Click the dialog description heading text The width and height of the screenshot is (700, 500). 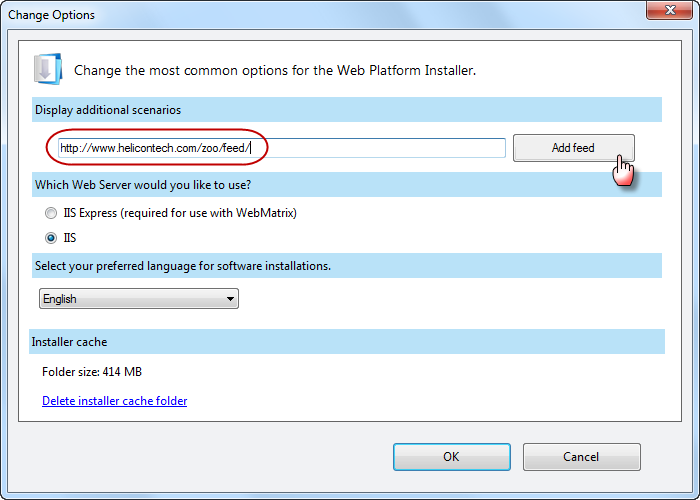pos(275,71)
